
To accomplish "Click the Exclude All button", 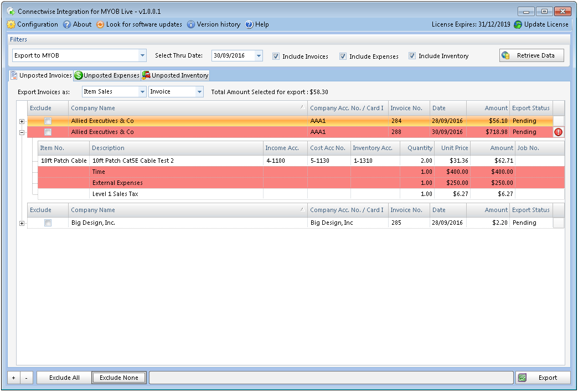I will 63,377.
